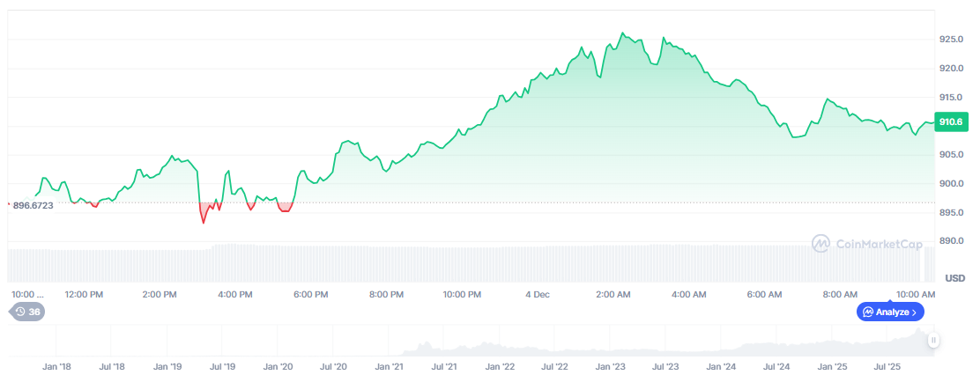Click the opening price label 896.6723
This screenshot has height=382, width=980.
(33, 205)
